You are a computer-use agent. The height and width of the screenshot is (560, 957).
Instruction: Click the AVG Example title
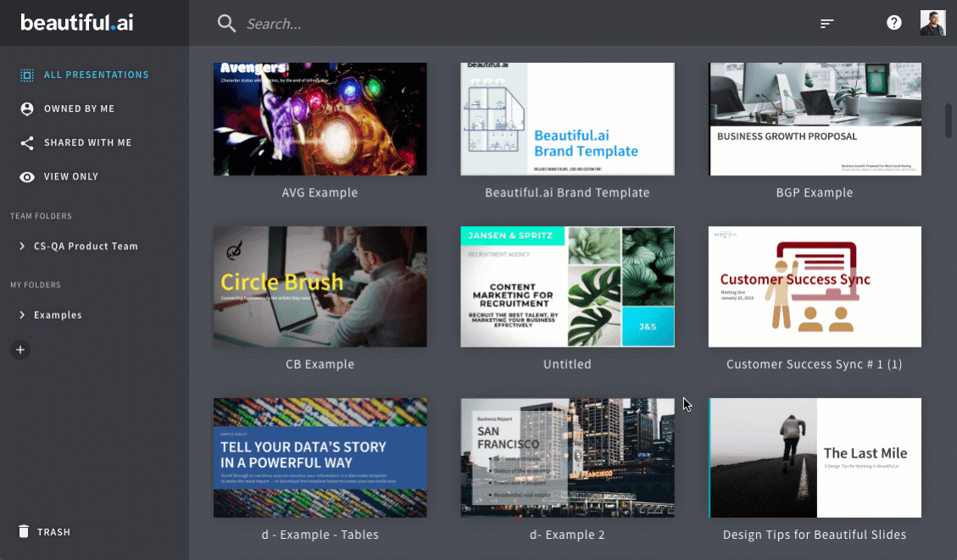(320, 193)
